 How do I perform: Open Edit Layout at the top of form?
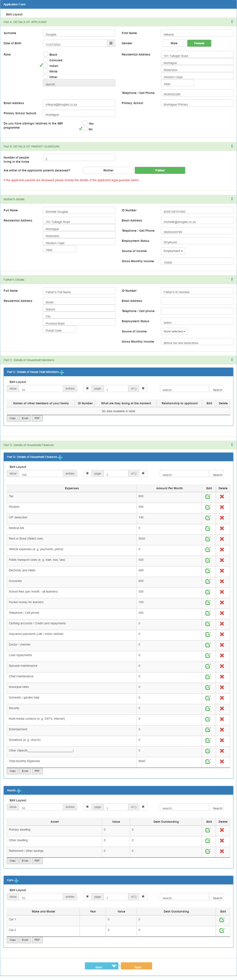coord(14,15)
